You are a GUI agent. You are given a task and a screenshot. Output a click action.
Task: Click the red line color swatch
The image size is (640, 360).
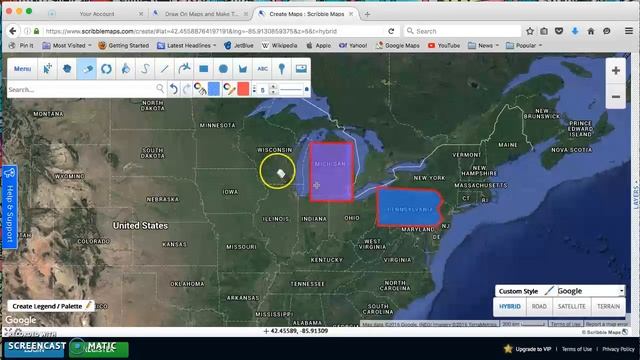point(243,89)
